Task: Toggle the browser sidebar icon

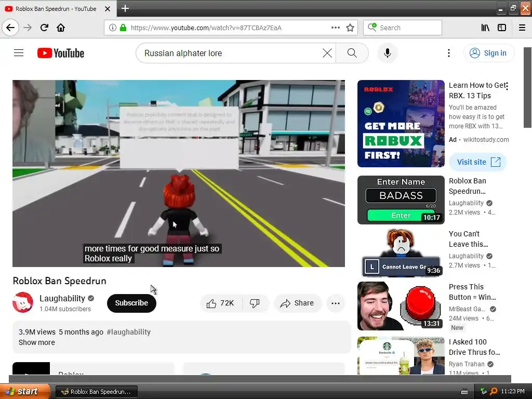Action: point(502,28)
